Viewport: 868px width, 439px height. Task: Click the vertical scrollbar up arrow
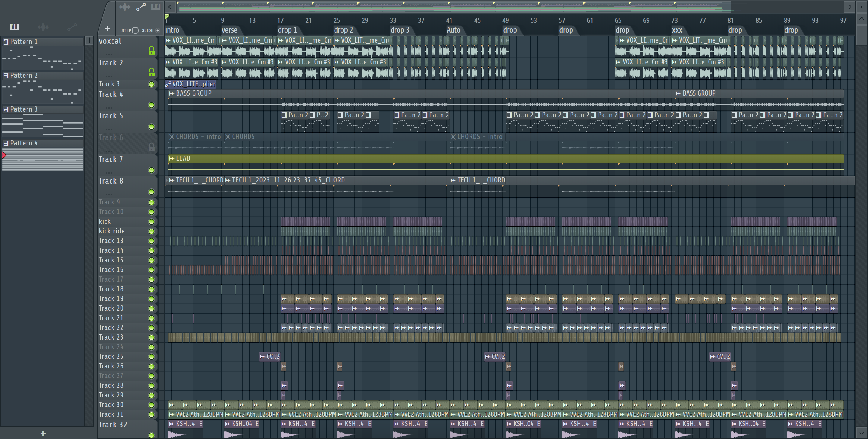pyautogui.click(x=862, y=19)
